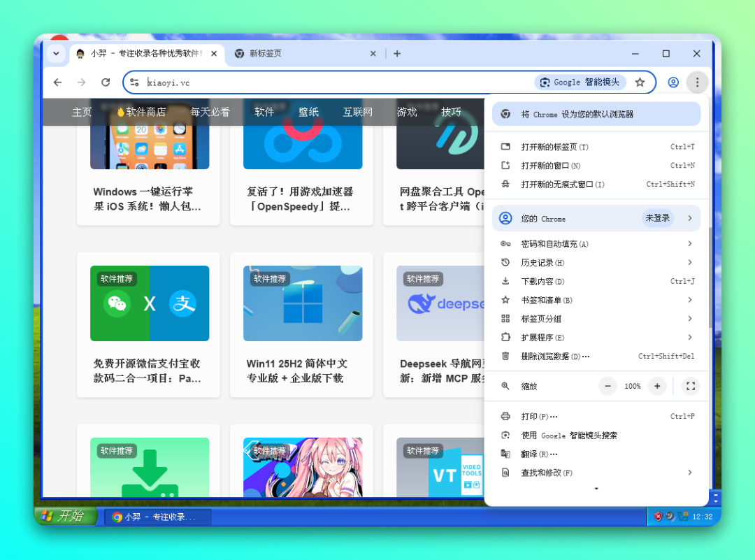Open the VT Video Tools thumbnail

tap(440, 467)
